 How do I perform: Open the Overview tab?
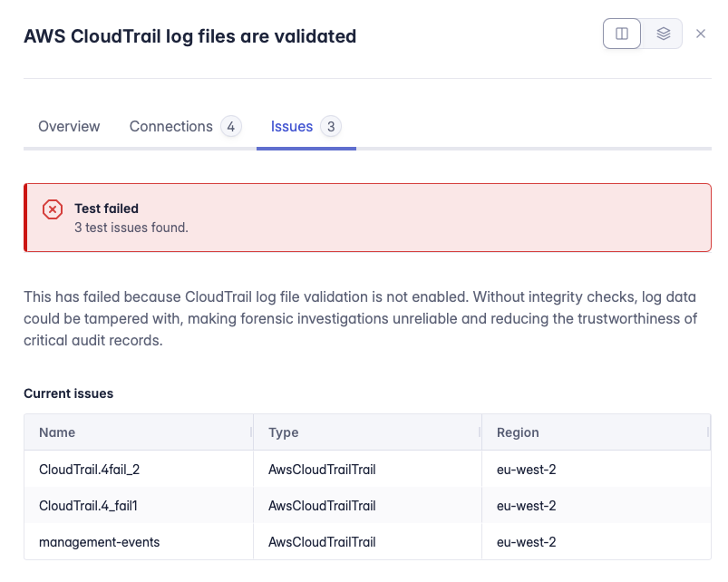tap(69, 127)
